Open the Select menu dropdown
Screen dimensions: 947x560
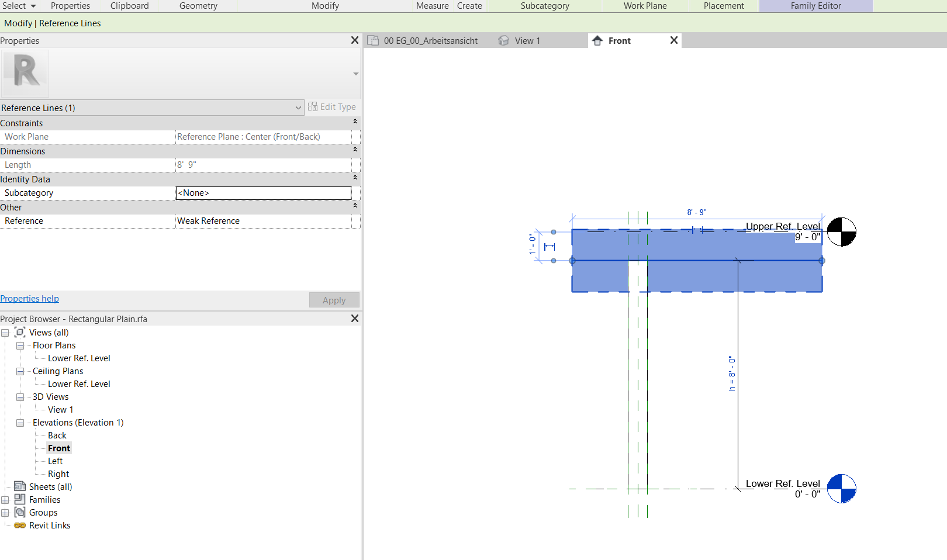19,5
